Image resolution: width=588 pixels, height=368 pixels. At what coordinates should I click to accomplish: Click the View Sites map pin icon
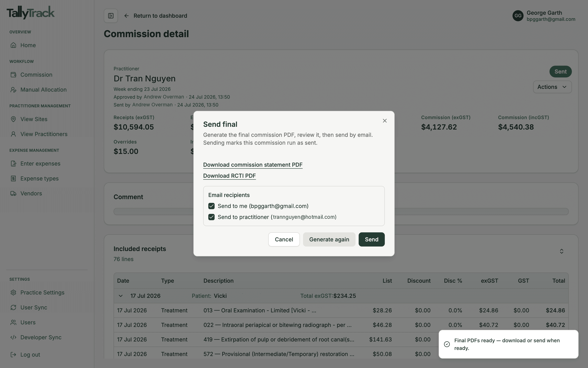coord(13,119)
